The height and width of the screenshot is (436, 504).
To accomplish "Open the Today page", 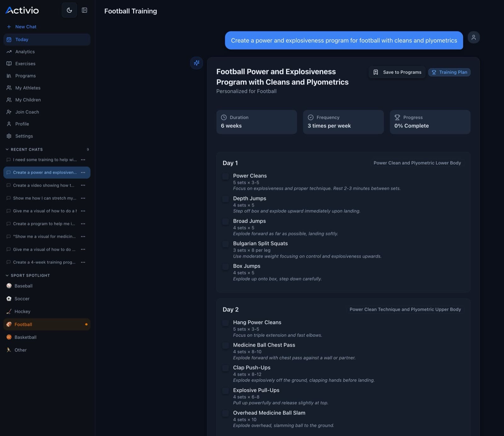I will (47, 39).
